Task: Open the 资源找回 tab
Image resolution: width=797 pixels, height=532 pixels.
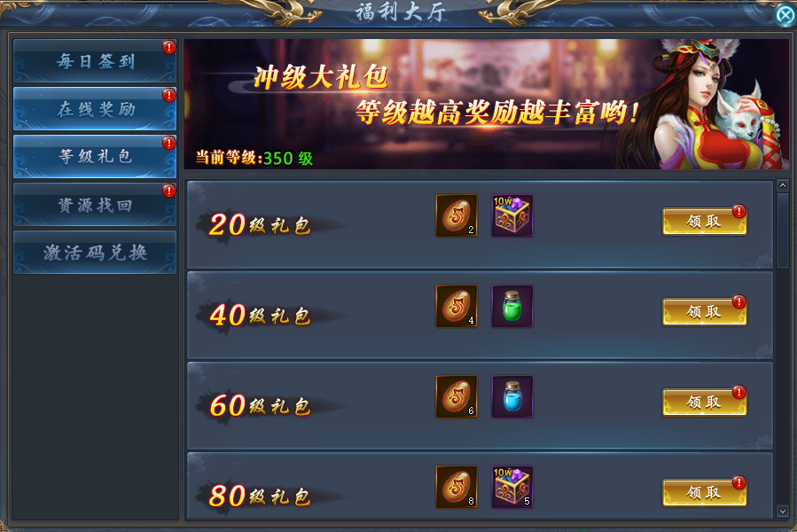Action: (95, 205)
